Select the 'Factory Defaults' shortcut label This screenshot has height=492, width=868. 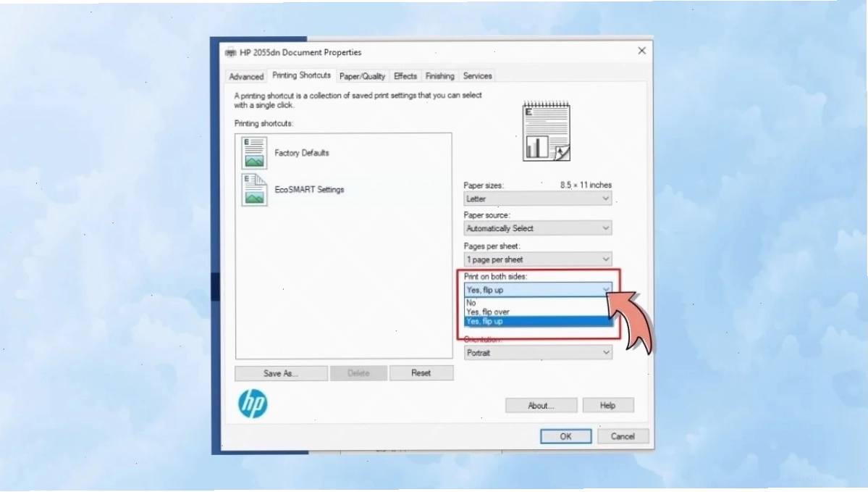(302, 153)
